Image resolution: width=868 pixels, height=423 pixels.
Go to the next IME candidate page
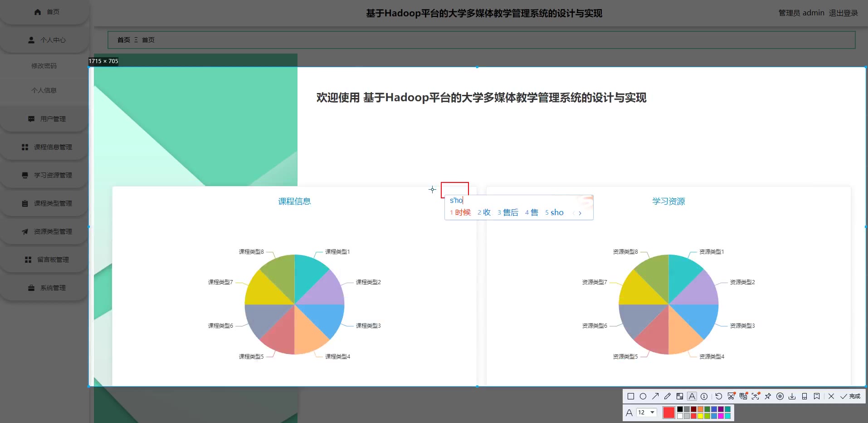[x=580, y=213]
